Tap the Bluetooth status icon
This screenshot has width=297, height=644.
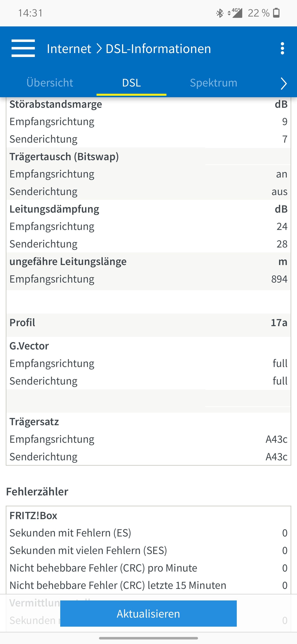point(220,13)
